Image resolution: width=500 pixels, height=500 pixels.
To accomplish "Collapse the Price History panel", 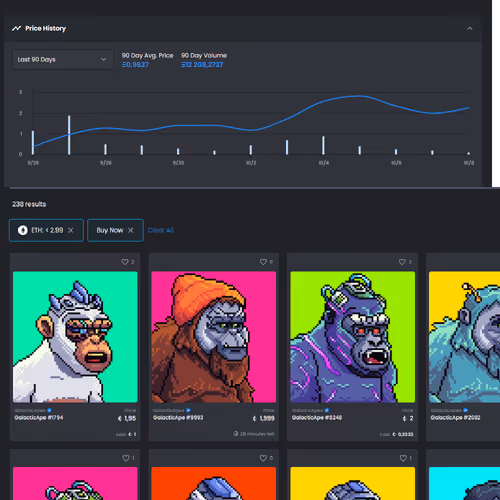I will [470, 28].
